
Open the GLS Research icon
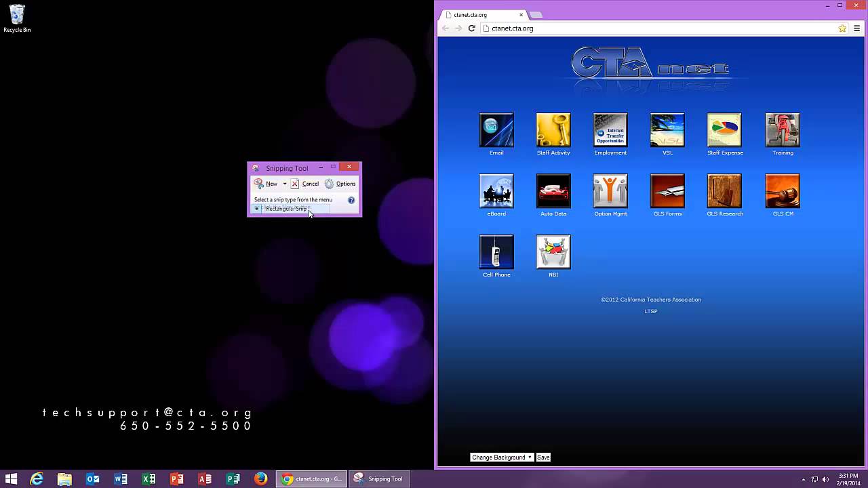[x=724, y=191]
